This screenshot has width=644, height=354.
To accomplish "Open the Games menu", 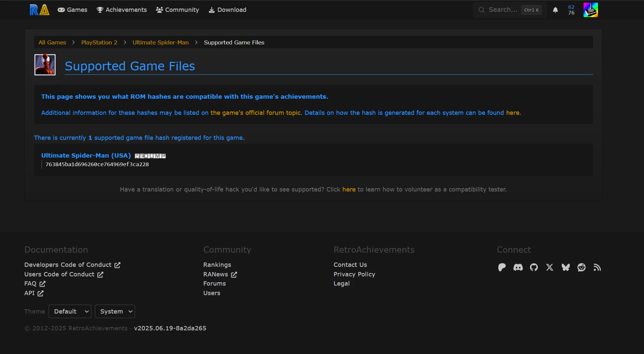I will (x=72, y=10).
